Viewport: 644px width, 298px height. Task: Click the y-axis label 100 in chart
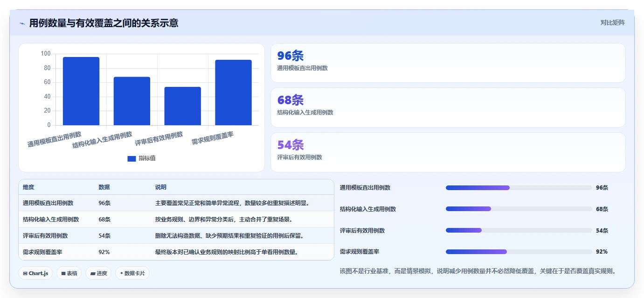click(x=46, y=54)
